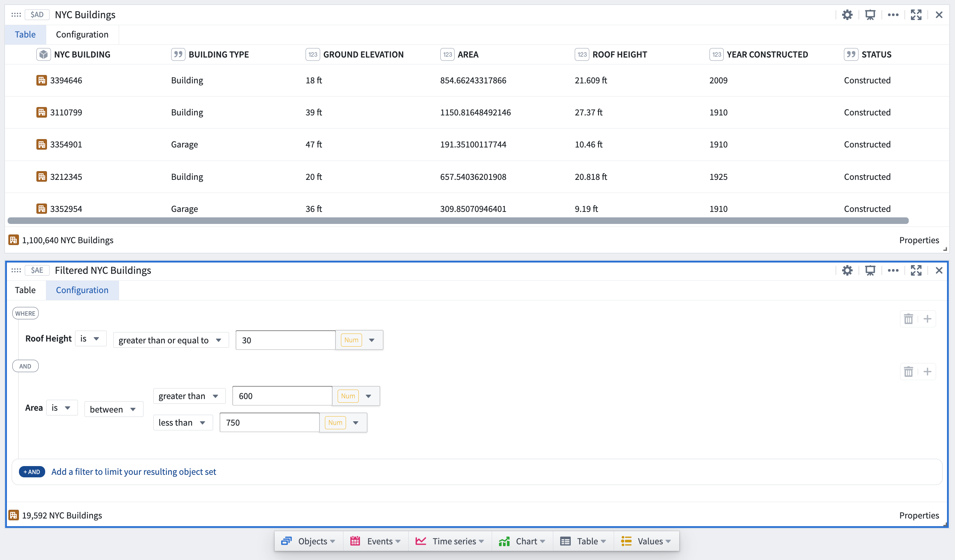The width and height of the screenshot is (955, 560).
Task: Click the $AE variable tag
Action: (37, 270)
